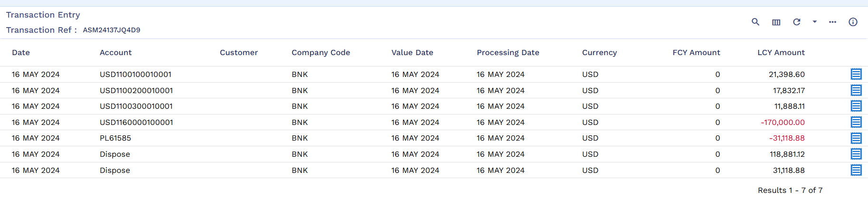Open details icon for -170,000.00 entry
Screen dimensions: 868x200
pos(856,122)
